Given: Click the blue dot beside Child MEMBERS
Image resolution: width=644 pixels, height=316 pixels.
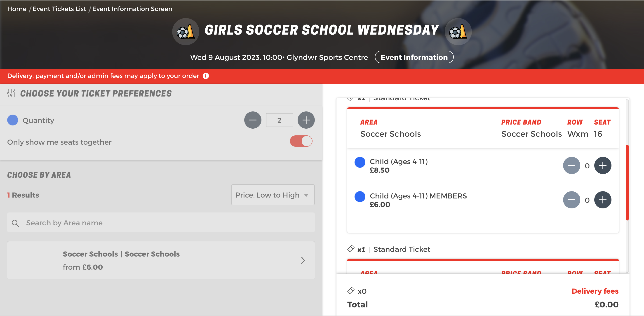Looking at the screenshot, I should click(360, 197).
